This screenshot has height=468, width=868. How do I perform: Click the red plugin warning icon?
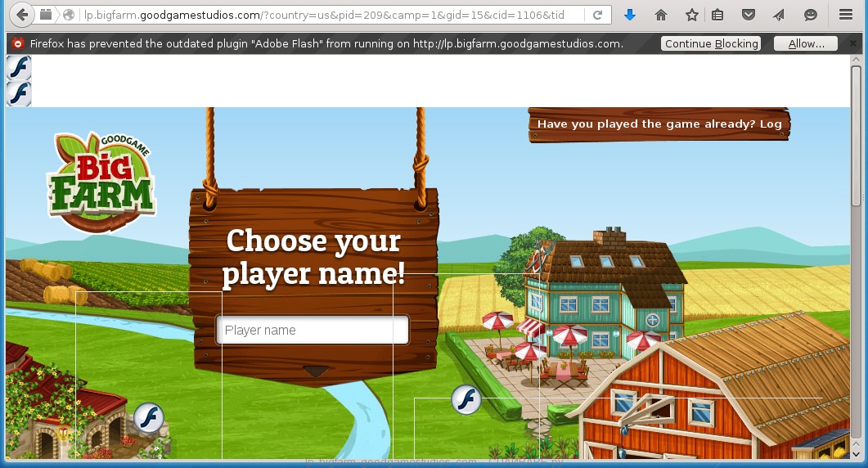[18, 43]
